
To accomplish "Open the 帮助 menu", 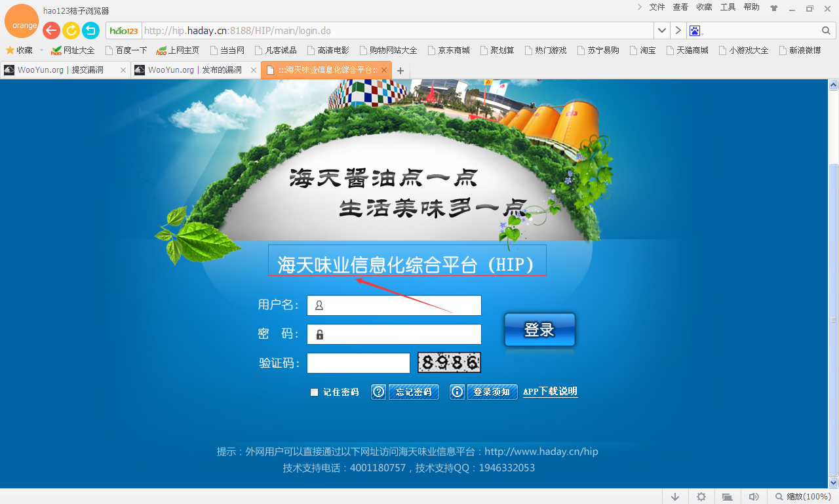I will tap(751, 7).
